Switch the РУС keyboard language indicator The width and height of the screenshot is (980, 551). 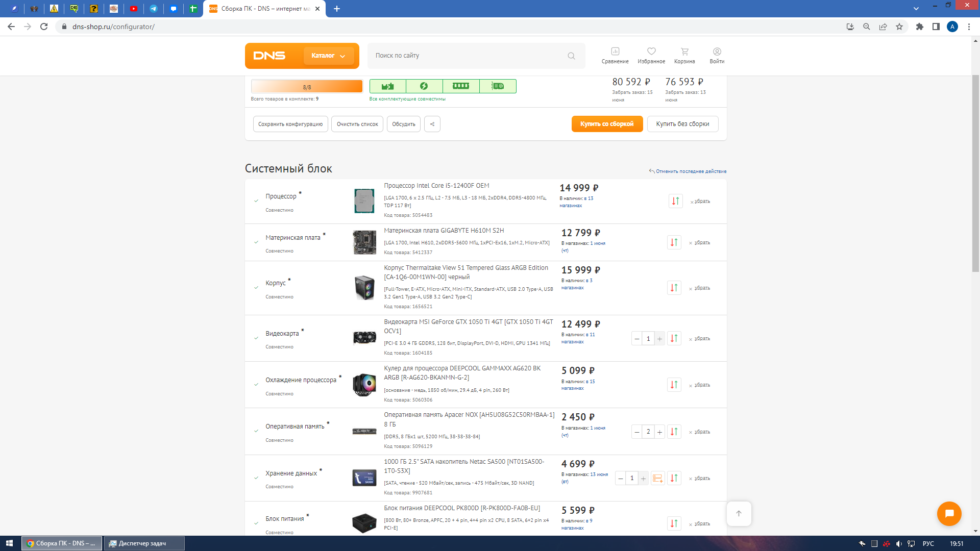pyautogui.click(x=928, y=543)
